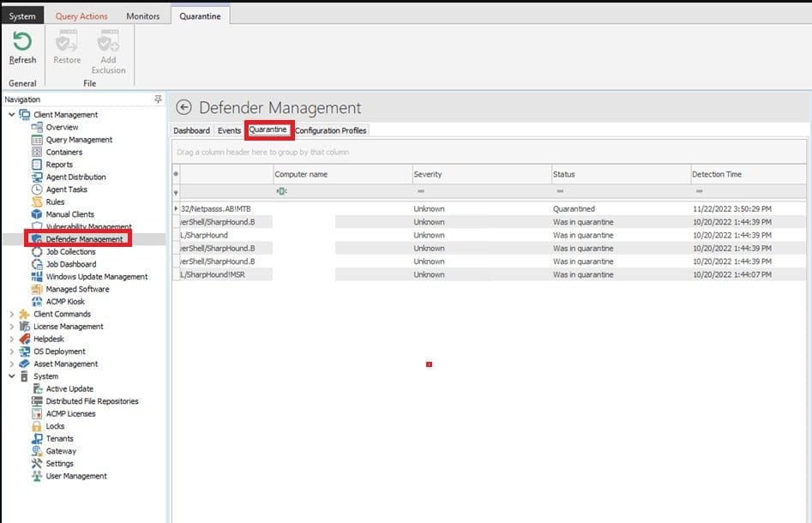Open the Quarantine tab under Defender Management
812x523 pixels.
click(268, 129)
